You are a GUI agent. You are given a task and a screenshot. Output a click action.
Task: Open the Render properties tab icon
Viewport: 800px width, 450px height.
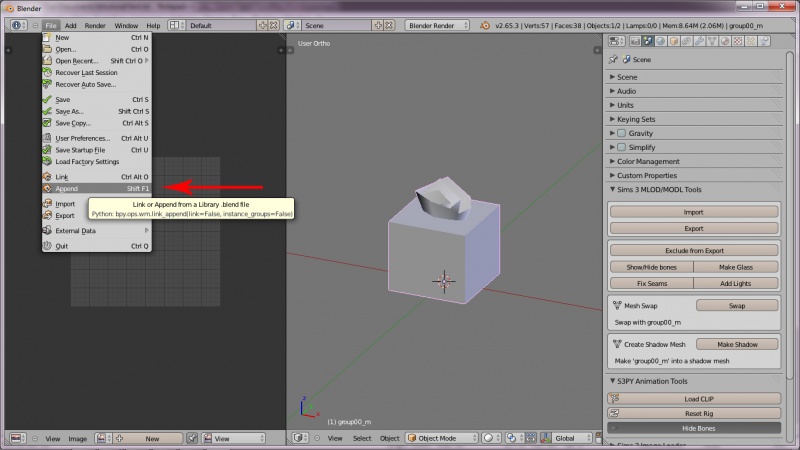(634, 41)
